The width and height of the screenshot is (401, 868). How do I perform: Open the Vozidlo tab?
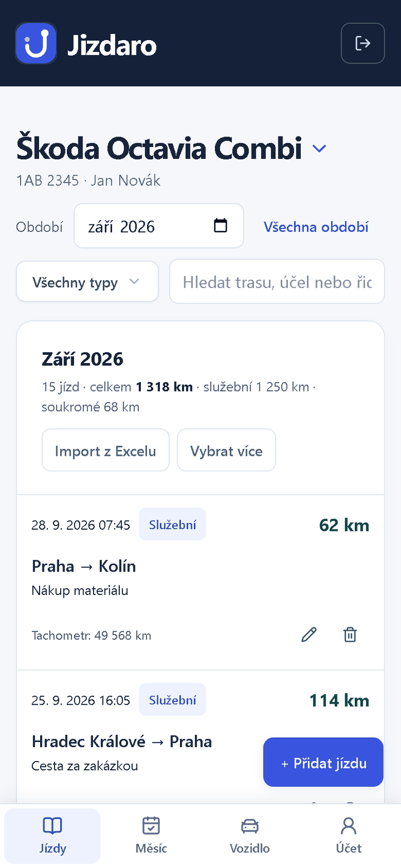[x=250, y=836]
